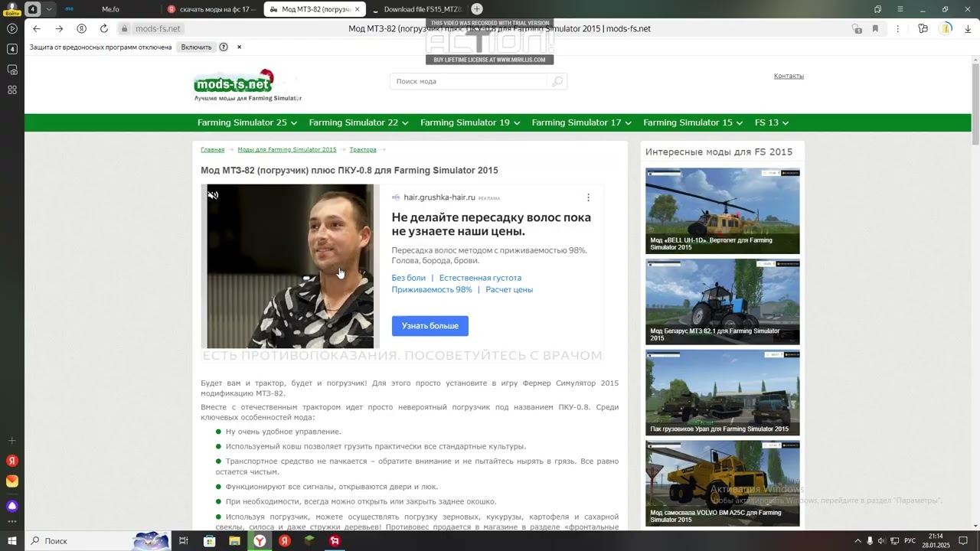Click the 'Естественная густота' ad link

480,278
